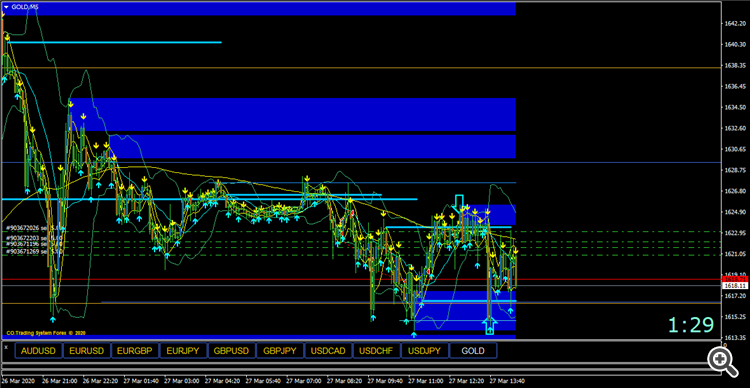Click the 27 Mar 11:00 time label
Image resolution: width=750 pixels, height=388 pixels.
point(425,381)
